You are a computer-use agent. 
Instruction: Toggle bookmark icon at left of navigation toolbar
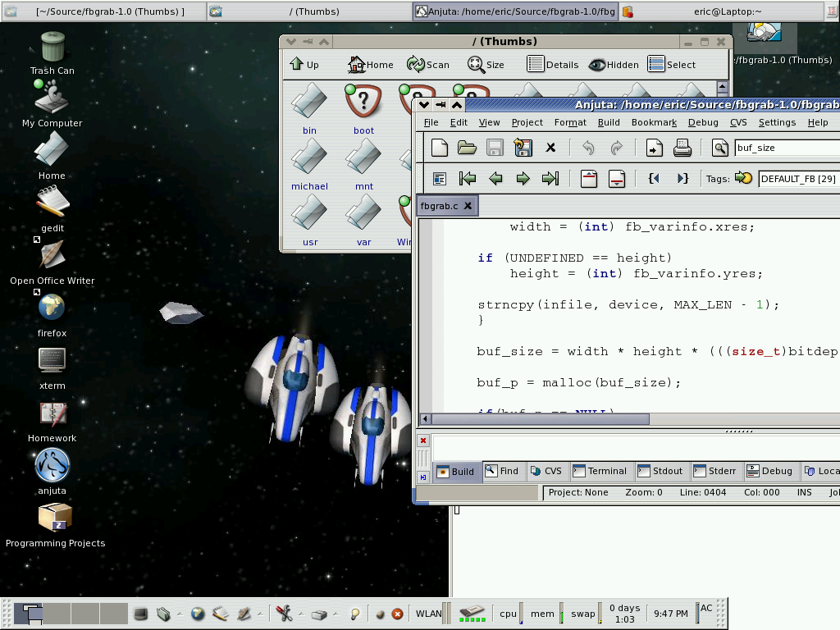[x=440, y=178]
